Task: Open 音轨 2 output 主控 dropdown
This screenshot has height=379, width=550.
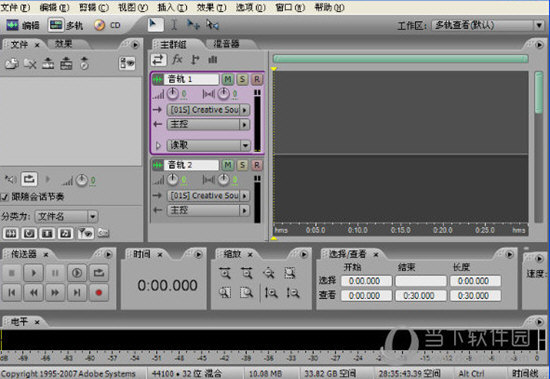Action: (x=208, y=210)
